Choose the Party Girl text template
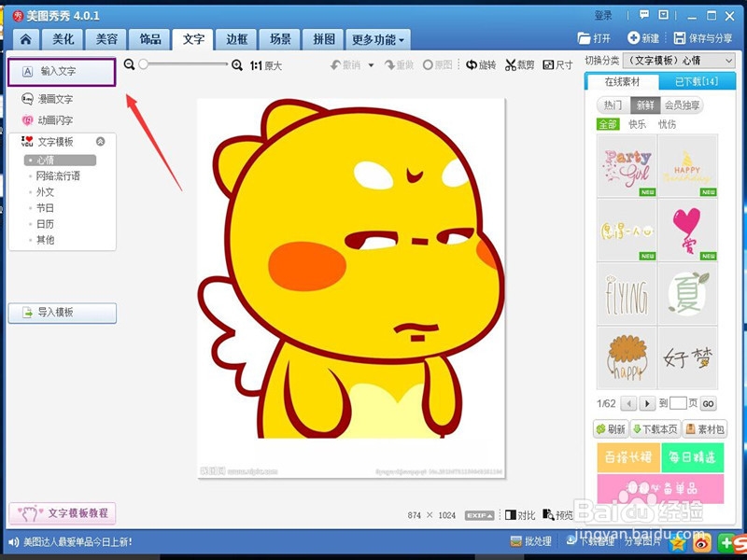747x560 pixels. (x=627, y=166)
